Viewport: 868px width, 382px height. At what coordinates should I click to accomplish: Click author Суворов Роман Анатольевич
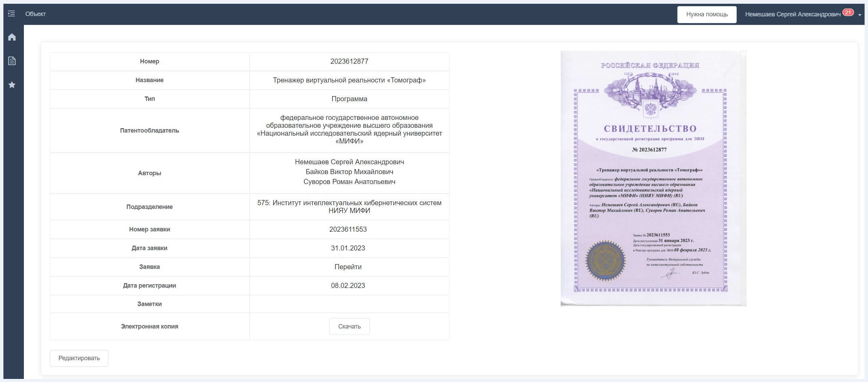[x=349, y=182]
